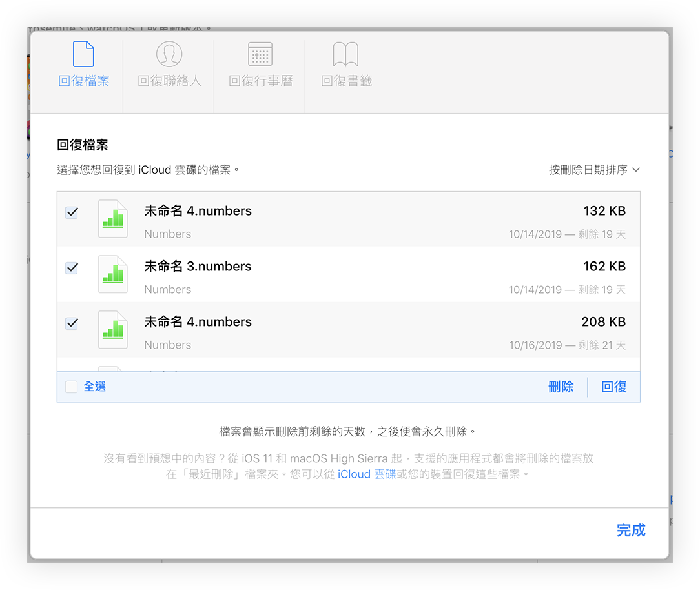Click the date text 10/16/2019 — 剩餘 21 天

568,345
